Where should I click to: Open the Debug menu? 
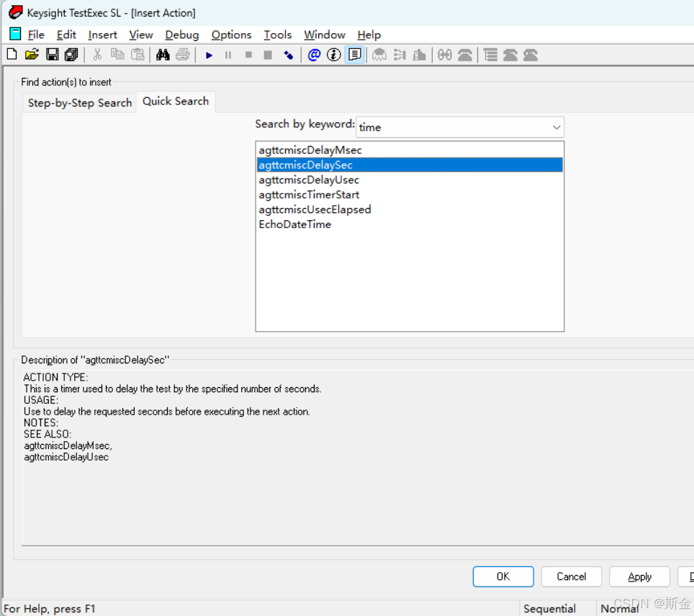pos(182,35)
